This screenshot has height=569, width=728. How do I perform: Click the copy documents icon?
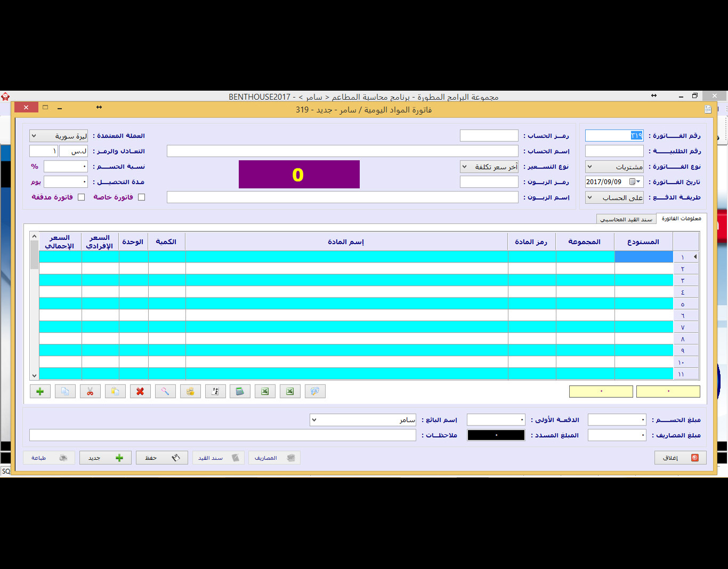65,391
